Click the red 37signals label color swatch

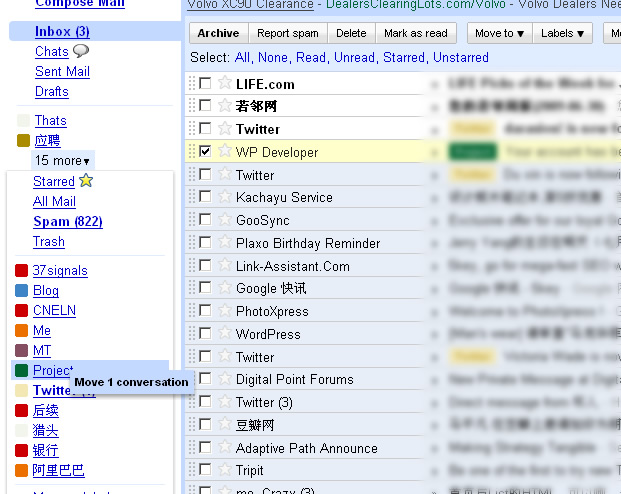point(22,270)
